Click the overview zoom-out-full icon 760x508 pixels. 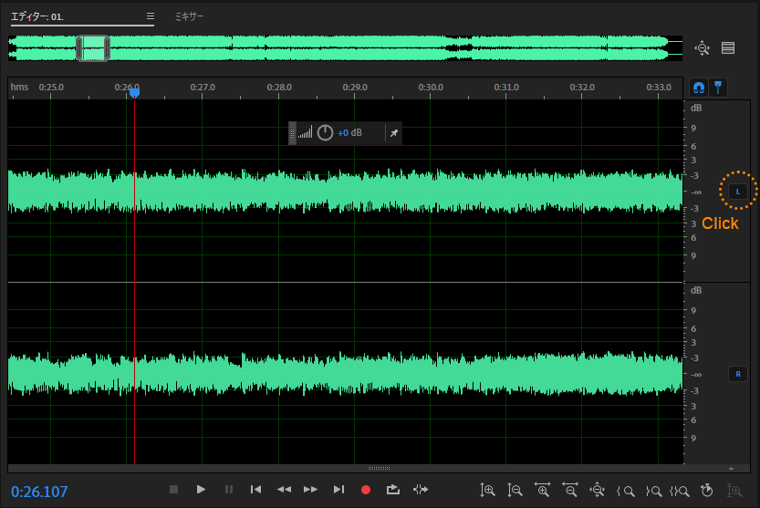click(x=702, y=48)
